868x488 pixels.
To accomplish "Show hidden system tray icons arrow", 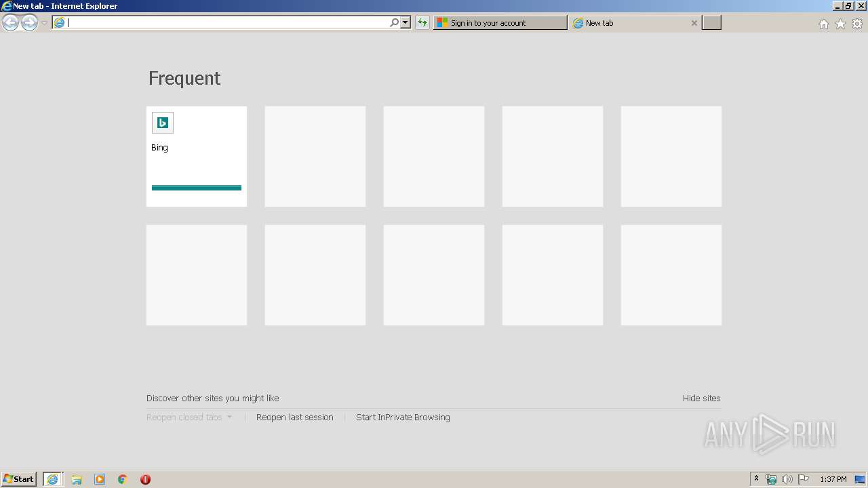I will [757, 479].
